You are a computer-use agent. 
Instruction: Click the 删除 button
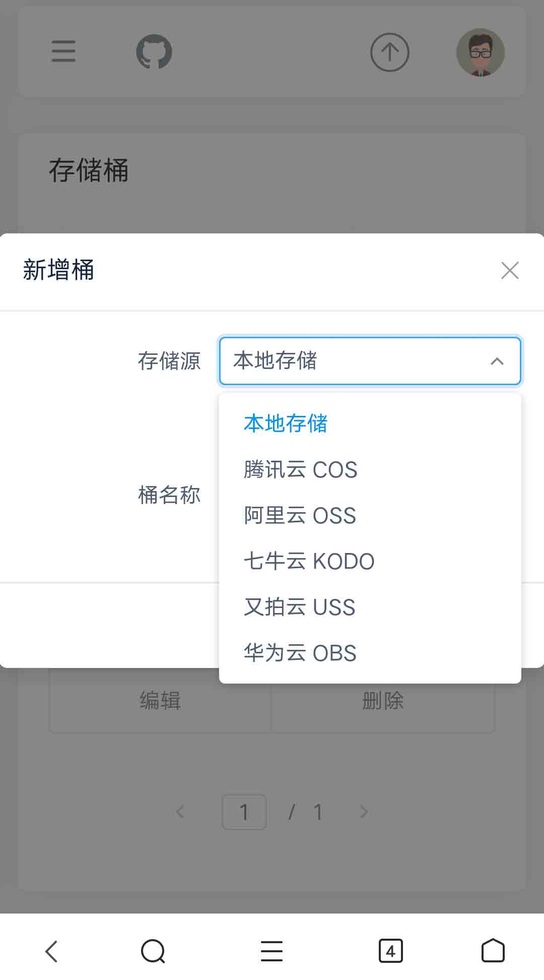pos(383,701)
